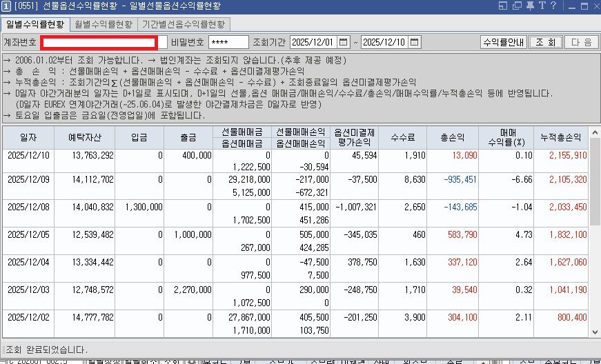This screenshot has height=364, width=601.
Task: Click total P&L value 583,790
Action: pyautogui.click(x=462, y=234)
